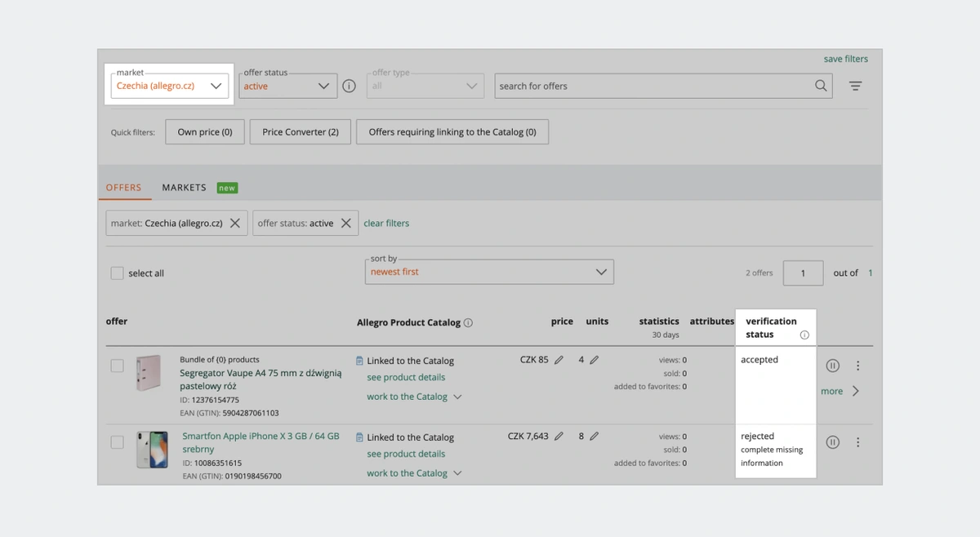Image resolution: width=980 pixels, height=537 pixels.
Task: Click the price column header
Action: pyautogui.click(x=562, y=322)
